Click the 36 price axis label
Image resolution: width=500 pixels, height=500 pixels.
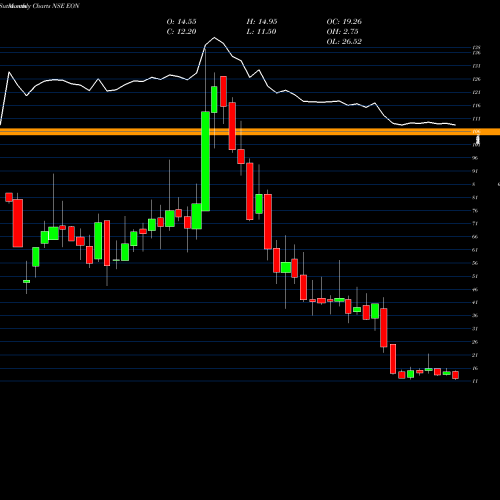pyautogui.click(x=475, y=316)
